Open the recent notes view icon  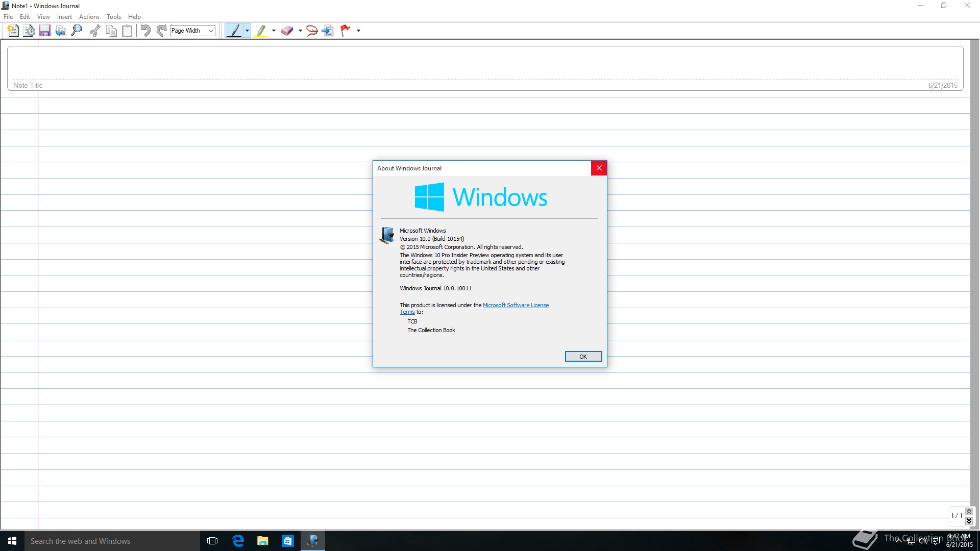point(29,31)
